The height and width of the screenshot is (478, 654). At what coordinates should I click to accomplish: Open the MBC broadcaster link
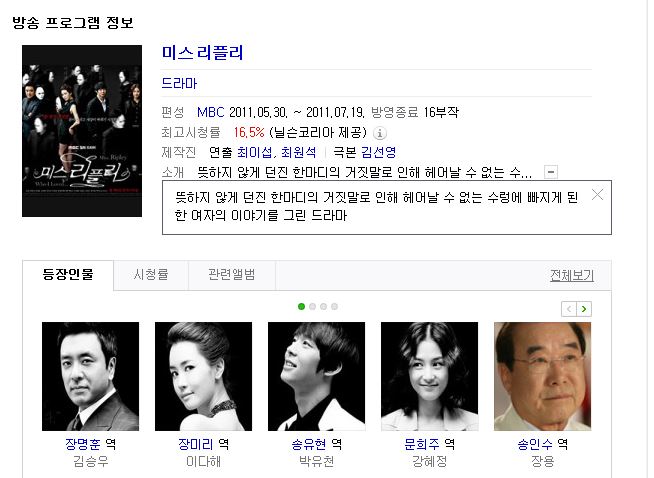pos(211,112)
